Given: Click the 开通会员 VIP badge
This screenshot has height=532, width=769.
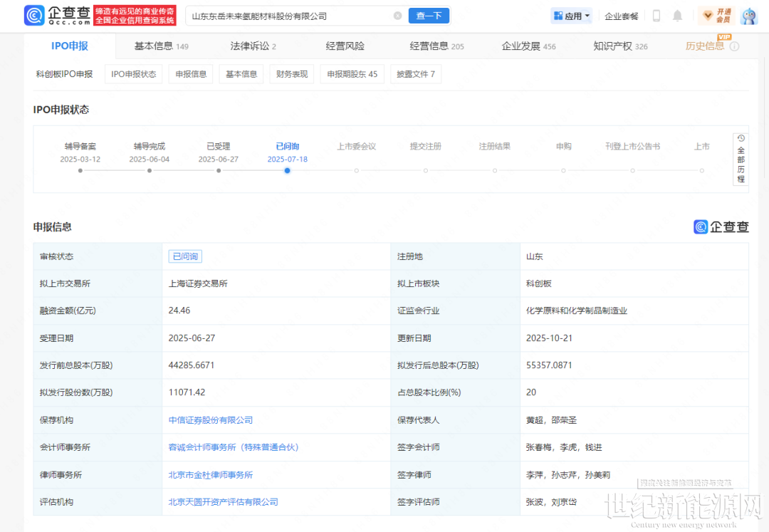Looking at the screenshot, I should click(716, 16).
